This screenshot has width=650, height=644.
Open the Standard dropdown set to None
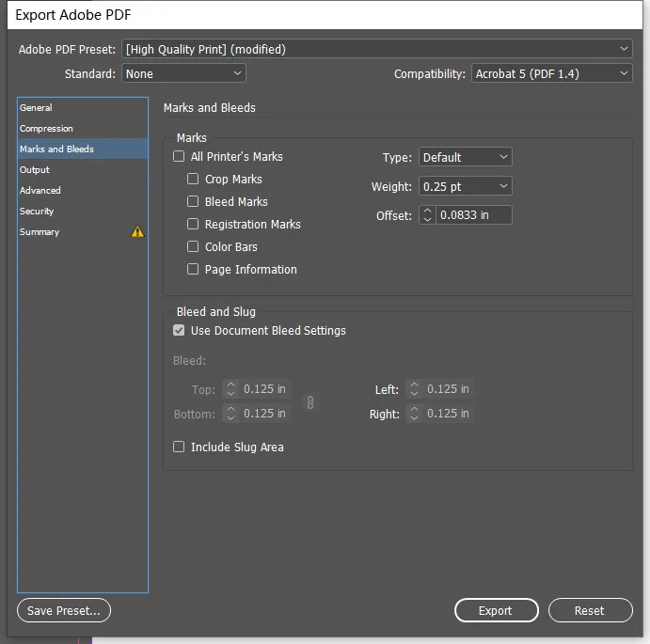[x=183, y=73]
